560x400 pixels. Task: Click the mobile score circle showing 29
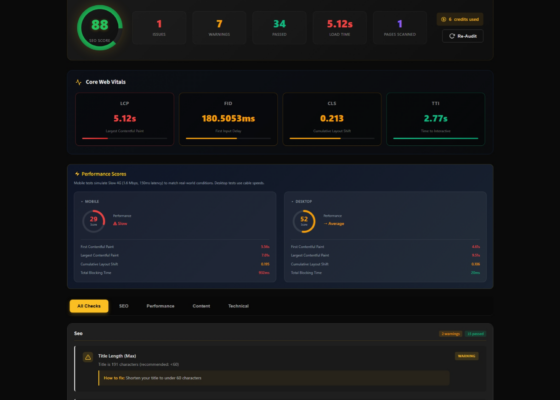(x=94, y=221)
